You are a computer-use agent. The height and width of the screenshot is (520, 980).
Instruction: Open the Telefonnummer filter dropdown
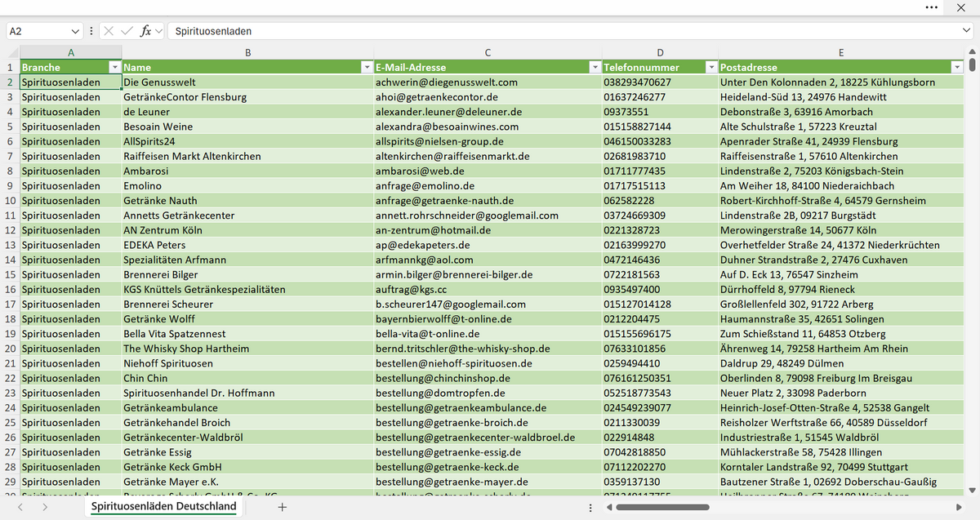click(x=711, y=67)
